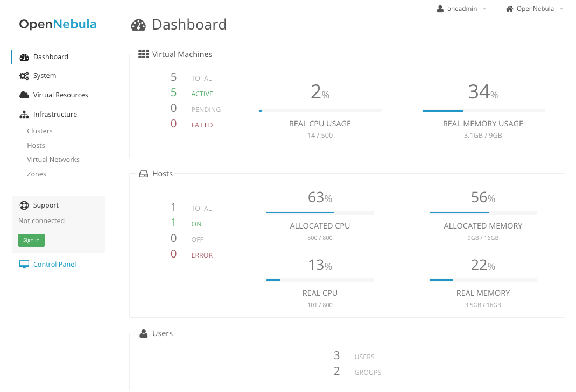The image size is (576, 392).
Task: Click the Real Memory Usage progress bar
Action: pos(483,110)
